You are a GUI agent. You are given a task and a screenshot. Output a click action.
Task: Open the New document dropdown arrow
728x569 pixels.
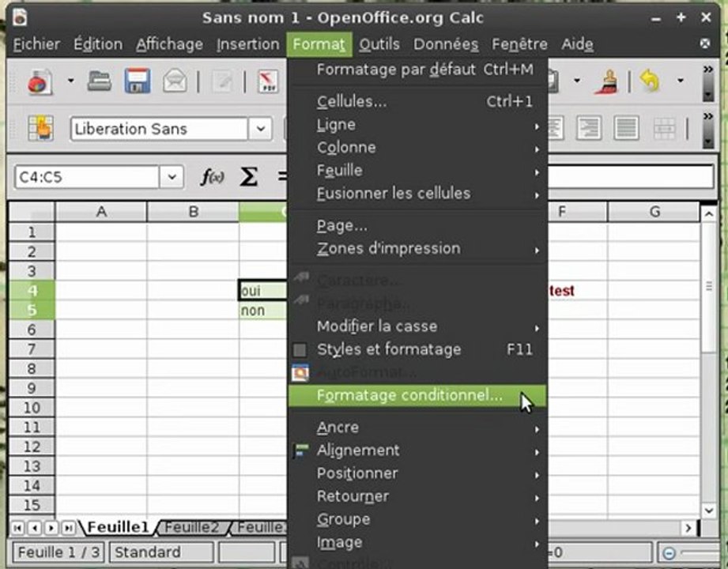point(70,81)
